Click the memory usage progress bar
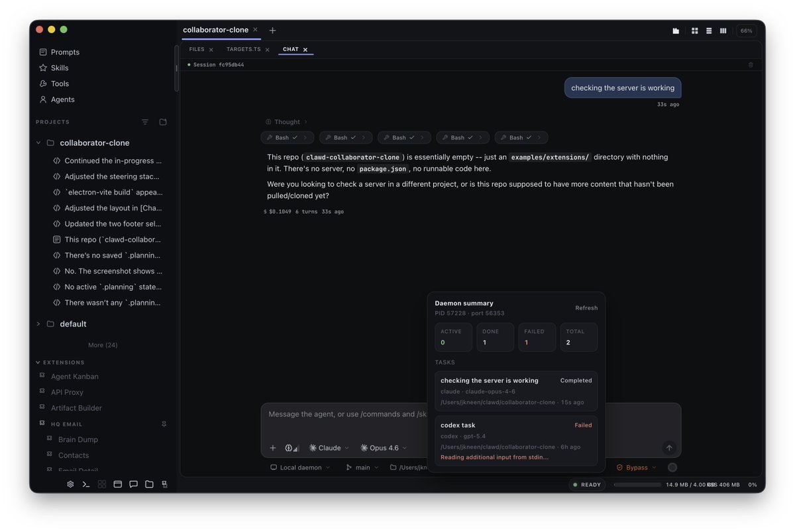Viewport: 795px width, 532px height. (637, 484)
